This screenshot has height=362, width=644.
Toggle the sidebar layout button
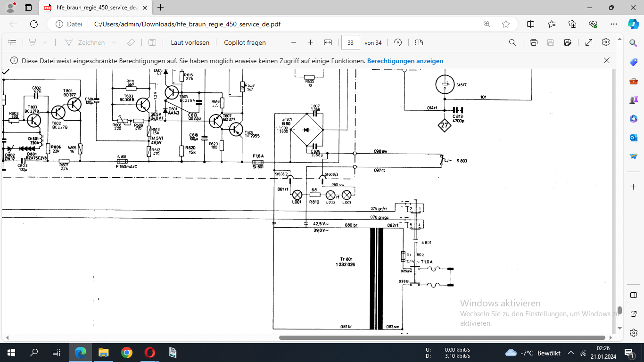click(x=633, y=295)
